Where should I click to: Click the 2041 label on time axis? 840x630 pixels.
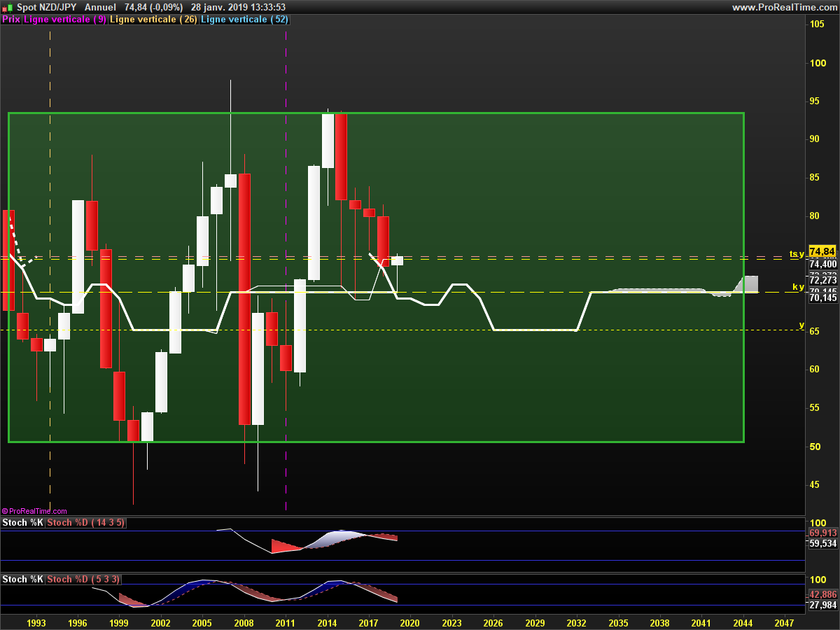coord(701,622)
